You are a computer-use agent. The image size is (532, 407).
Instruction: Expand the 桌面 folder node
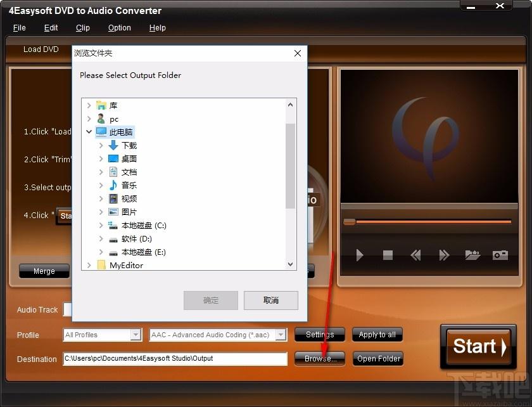pyautogui.click(x=101, y=158)
